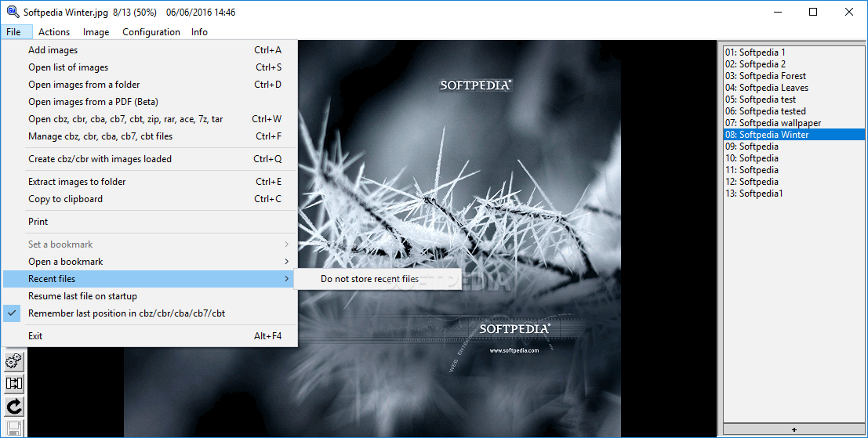Select '08: Softpedia Winter' in the list
The height and width of the screenshot is (438, 868).
[x=794, y=135]
